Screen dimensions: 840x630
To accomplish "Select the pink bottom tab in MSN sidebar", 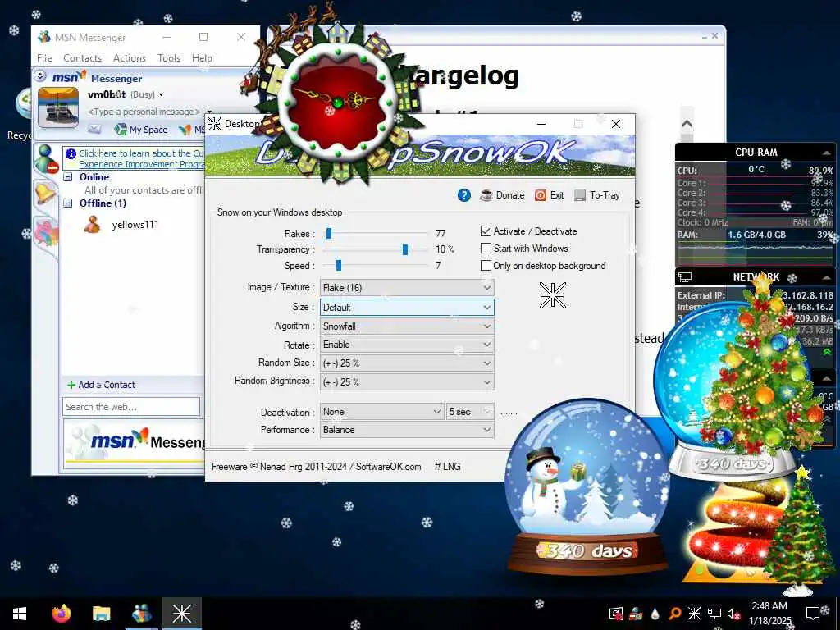I will (x=46, y=234).
